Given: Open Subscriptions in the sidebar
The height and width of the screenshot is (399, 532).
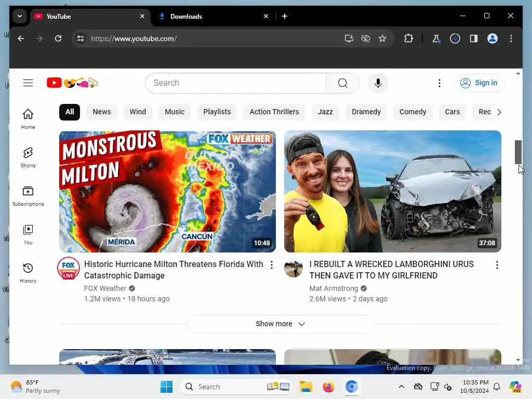Looking at the screenshot, I should click(x=28, y=196).
